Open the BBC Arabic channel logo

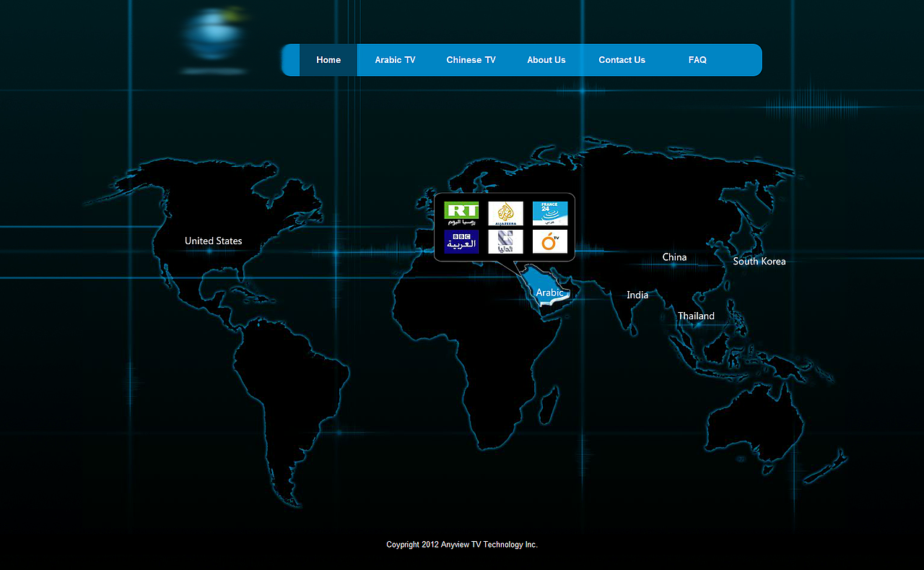tap(461, 242)
